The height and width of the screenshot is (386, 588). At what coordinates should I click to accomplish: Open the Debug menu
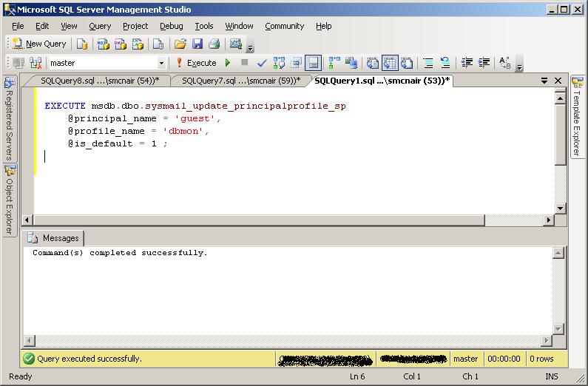[172, 26]
